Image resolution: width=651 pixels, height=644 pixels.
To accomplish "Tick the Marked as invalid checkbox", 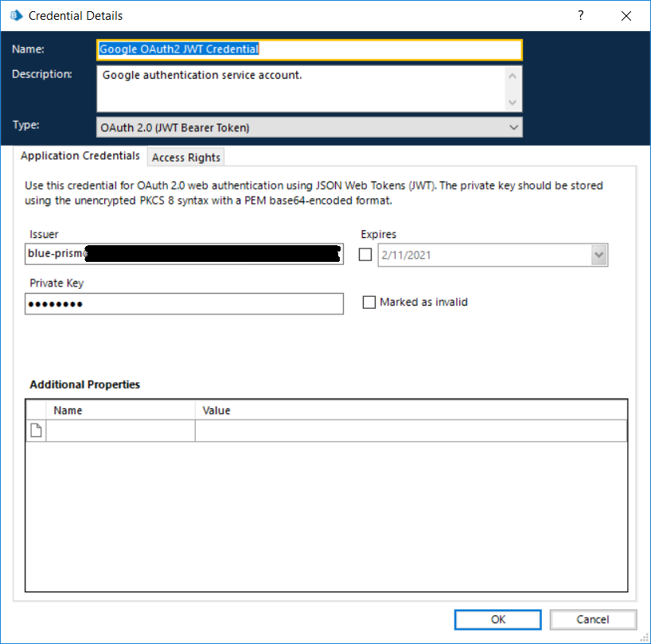I will tap(368, 302).
